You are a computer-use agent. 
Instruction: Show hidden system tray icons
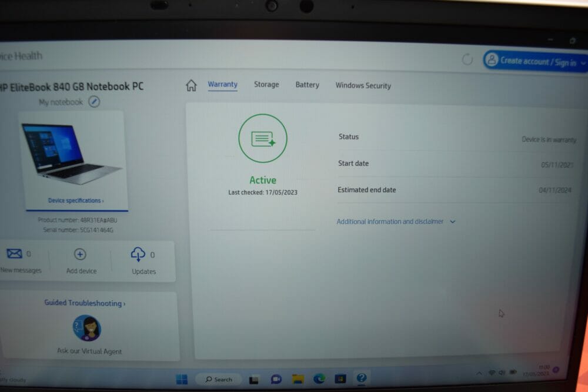[479, 373]
